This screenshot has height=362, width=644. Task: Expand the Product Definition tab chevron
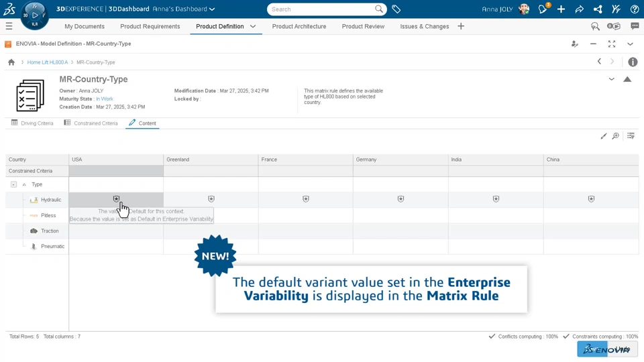[253, 26]
